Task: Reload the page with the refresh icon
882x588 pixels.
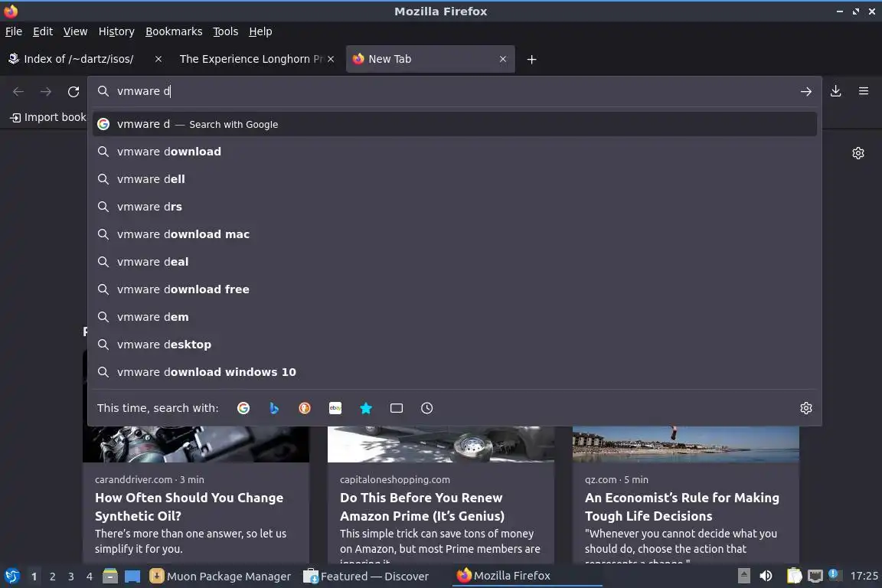Action: (73, 91)
